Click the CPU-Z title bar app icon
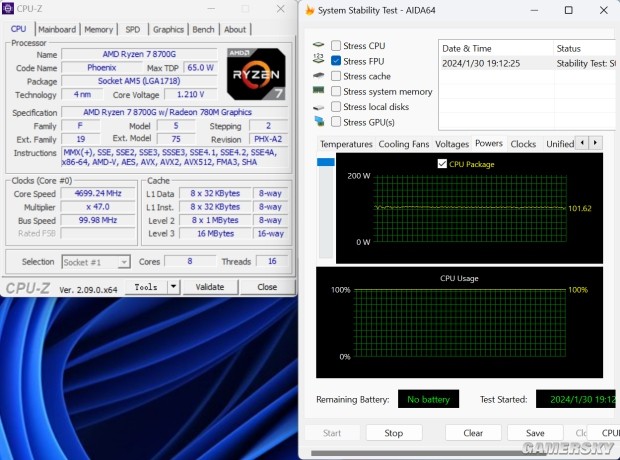This screenshot has height=460, width=620. click(x=8, y=8)
